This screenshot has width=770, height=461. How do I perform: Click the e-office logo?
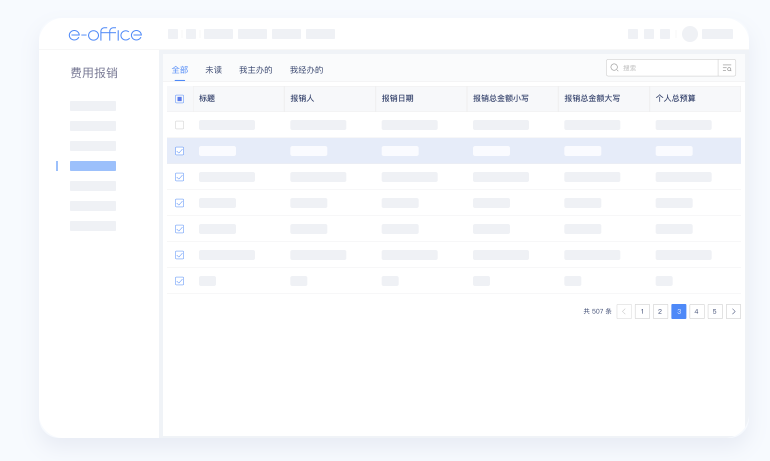tap(105, 34)
